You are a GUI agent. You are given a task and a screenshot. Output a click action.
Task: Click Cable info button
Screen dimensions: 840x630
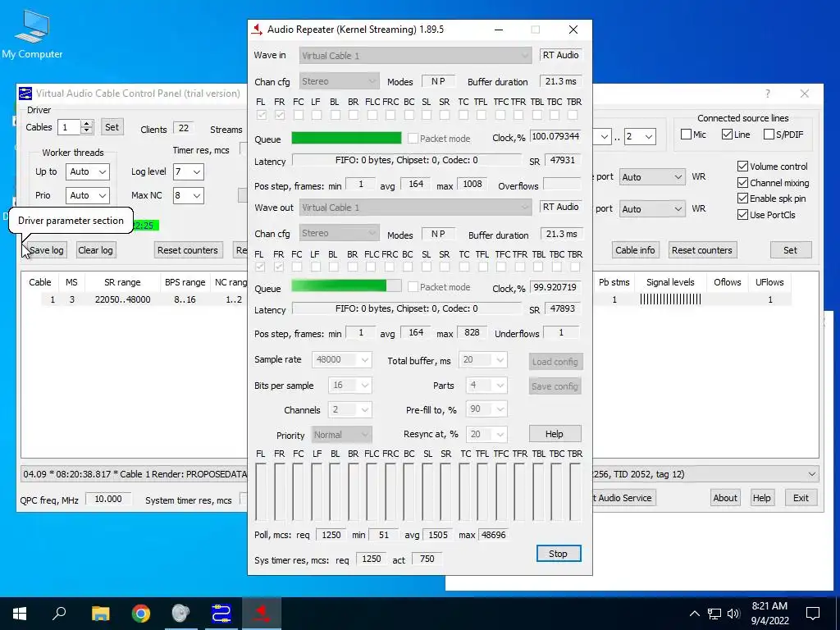[635, 250]
